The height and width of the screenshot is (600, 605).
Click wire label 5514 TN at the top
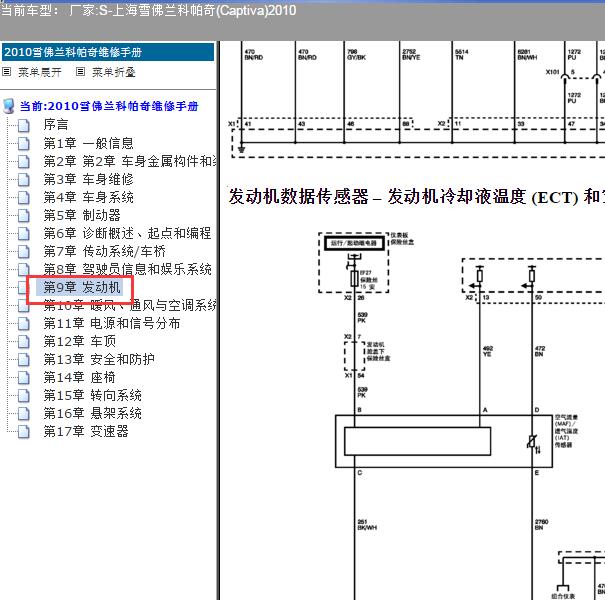tap(461, 54)
